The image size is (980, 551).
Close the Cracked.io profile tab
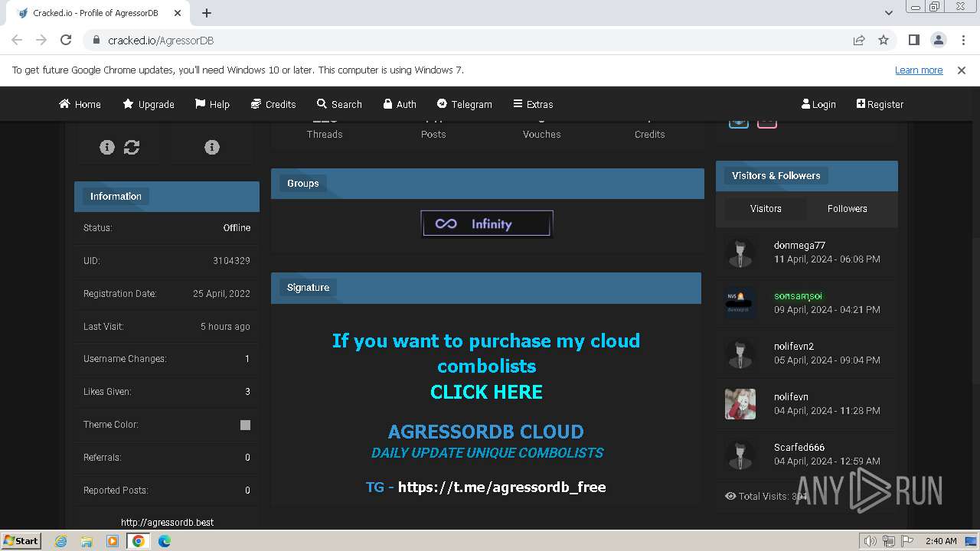click(x=178, y=13)
